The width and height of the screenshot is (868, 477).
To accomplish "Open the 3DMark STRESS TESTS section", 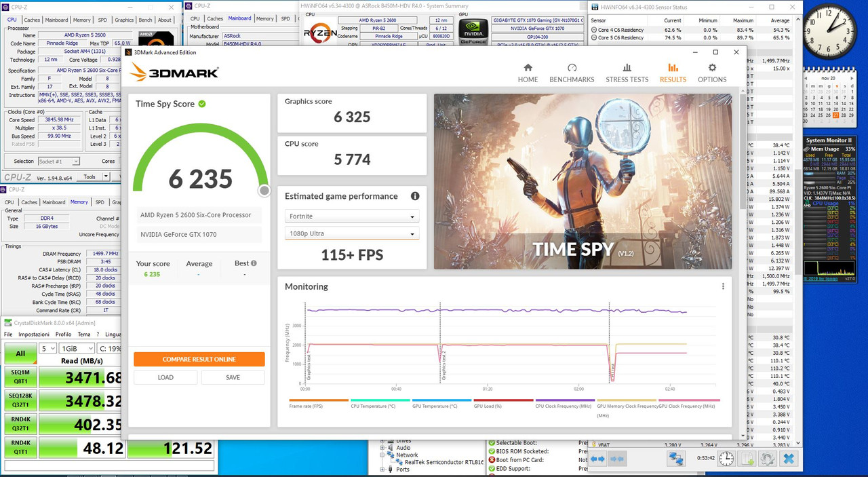I will (x=627, y=73).
